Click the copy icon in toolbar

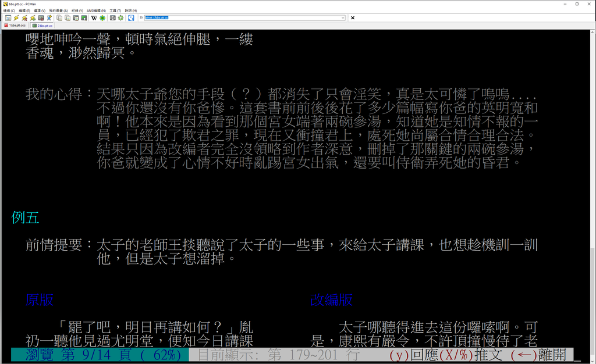[x=59, y=18]
